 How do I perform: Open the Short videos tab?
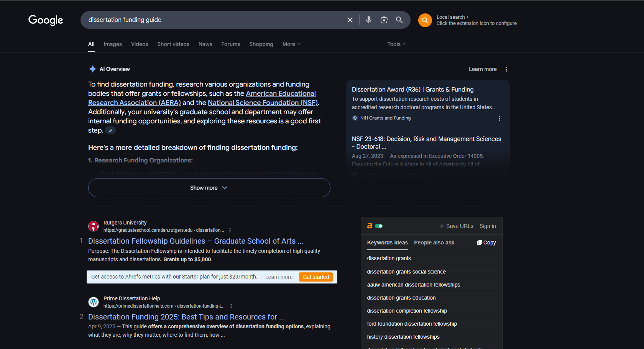click(x=173, y=44)
